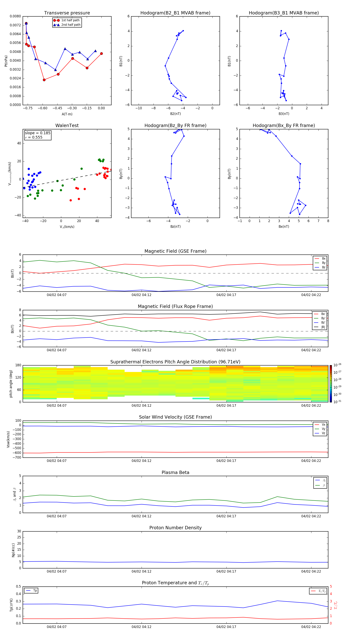Click the 'Vsw(km/s)' y-axis label
This screenshot has width=351, height=644.
[x=8, y=439]
